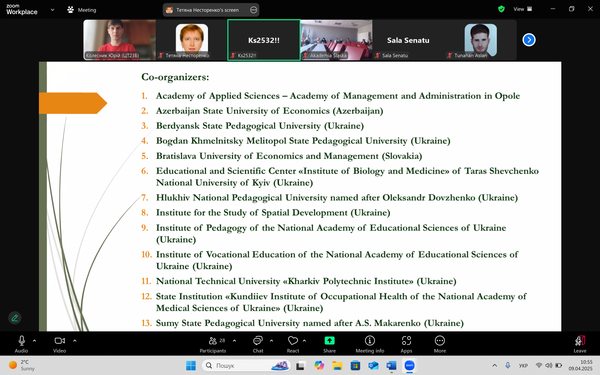Open Word from taskbar
600x375 pixels.
tap(391, 365)
